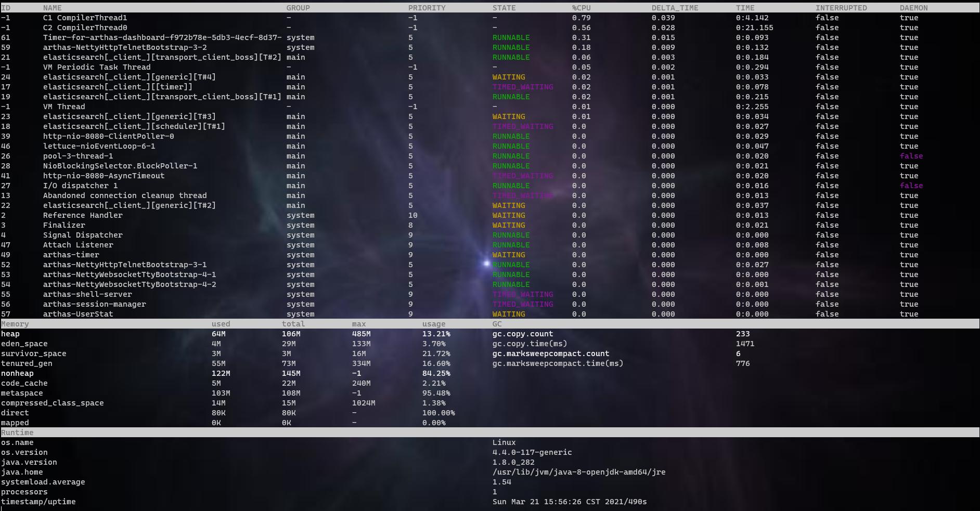Image resolution: width=980 pixels, height=511 pixels.
Task: Click the %CPU column header
Action: (x=582, y=8)
